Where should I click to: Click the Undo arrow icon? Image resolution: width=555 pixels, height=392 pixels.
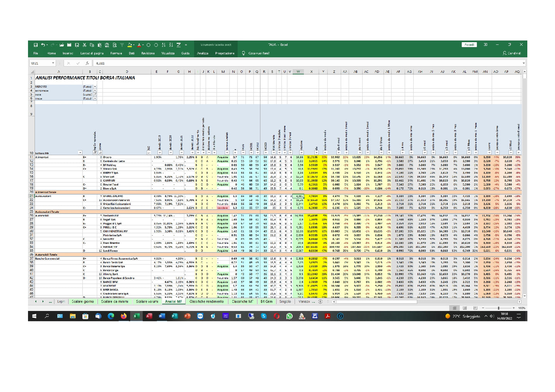tap(43, 45)
